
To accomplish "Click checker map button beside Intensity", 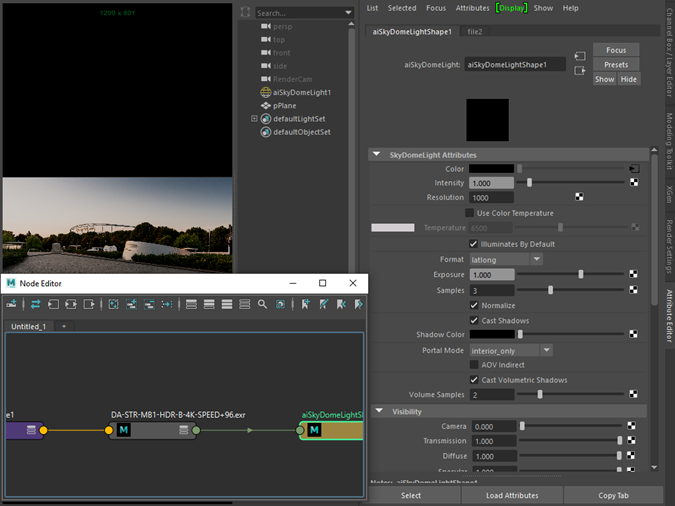I will click(634, 183).
